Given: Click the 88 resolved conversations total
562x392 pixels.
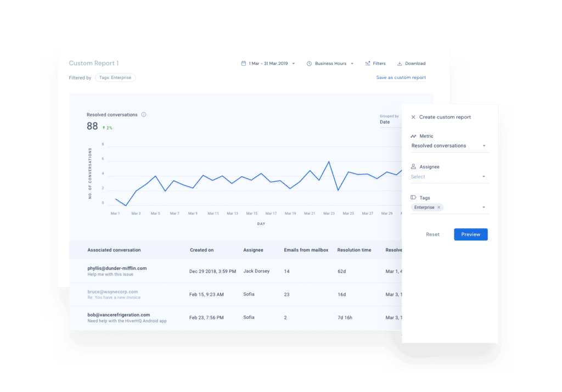Looking at the screenshot, I should pyautogui.click(x=92, y=126).
